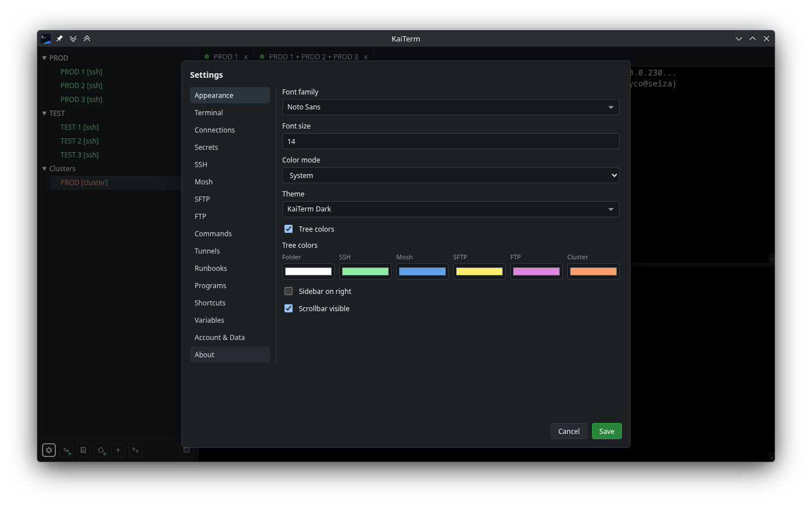Click the sync refresh icon
This screenshot has width=812, height=506.
[101, 450]
